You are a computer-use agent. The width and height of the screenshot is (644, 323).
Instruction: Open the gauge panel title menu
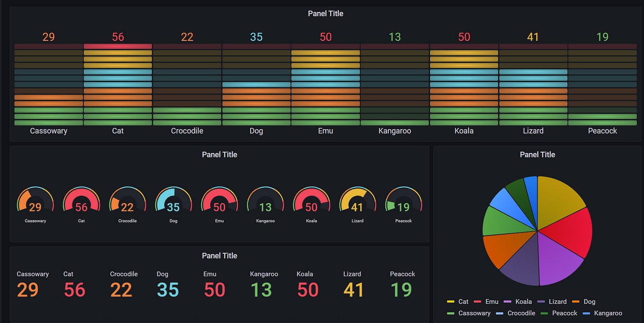click(219, 154)
